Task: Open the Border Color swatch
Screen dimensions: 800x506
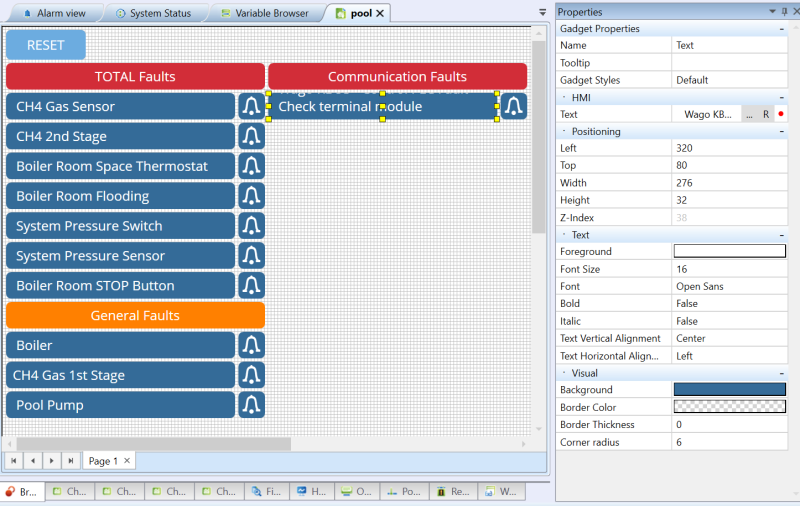Action: (730, 407)
